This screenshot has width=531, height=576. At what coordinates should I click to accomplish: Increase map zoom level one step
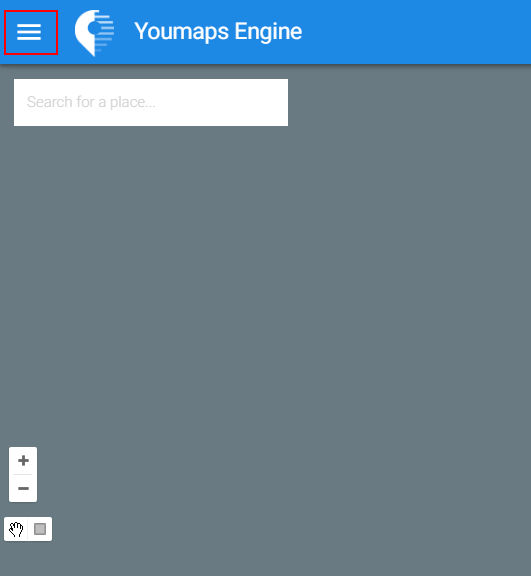pyautogui.click(x=23, y=460)
